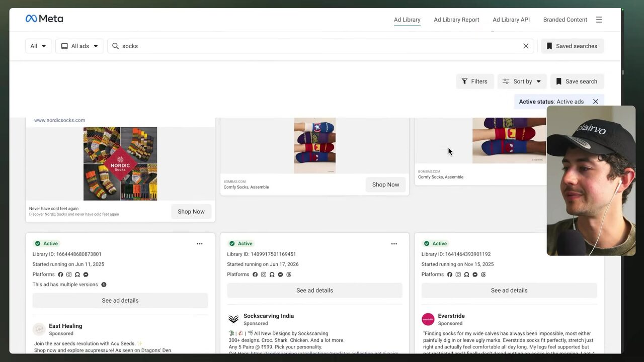Open the hamburger menu in header
This screenshot has height=362, width=644.
click(599, 20)
